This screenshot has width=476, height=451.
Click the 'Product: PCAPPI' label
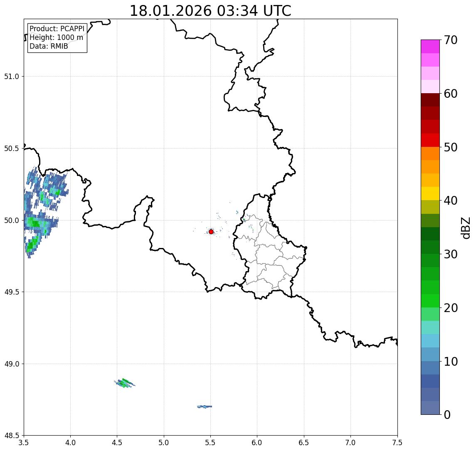pyautogui.click(x=57, y=29)
